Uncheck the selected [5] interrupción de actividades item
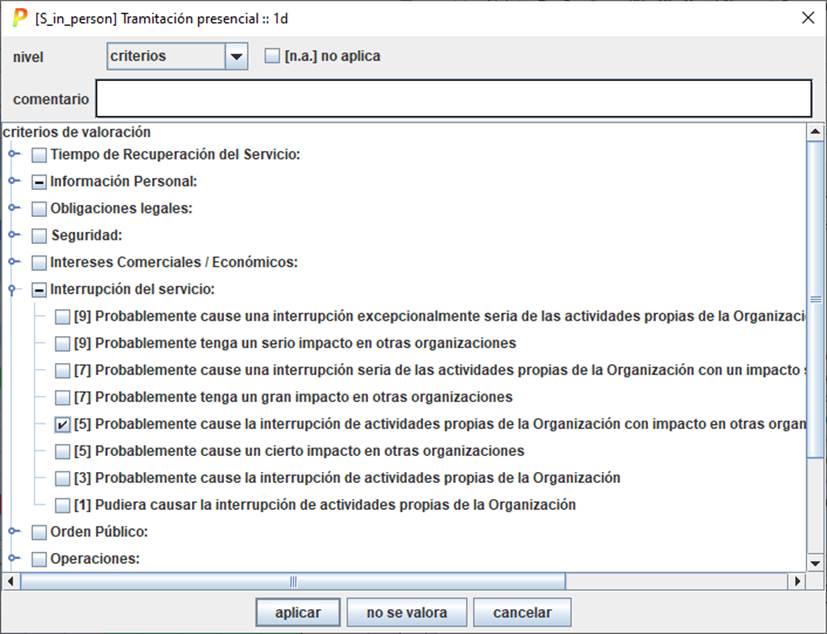The image size is (827, 634). point(63,424)
